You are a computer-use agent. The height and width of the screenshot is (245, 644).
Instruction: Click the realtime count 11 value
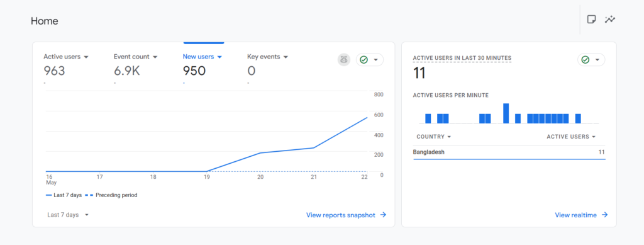click(x=419, y=74)
